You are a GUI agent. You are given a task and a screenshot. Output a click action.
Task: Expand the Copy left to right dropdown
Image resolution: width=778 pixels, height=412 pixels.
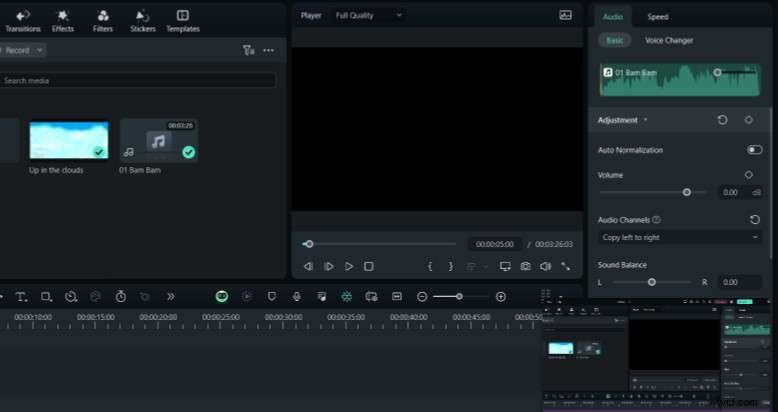click(x=680, y=238)
